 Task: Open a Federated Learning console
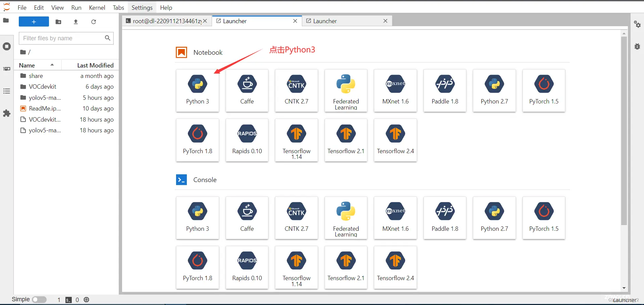(x=346, y=218)
